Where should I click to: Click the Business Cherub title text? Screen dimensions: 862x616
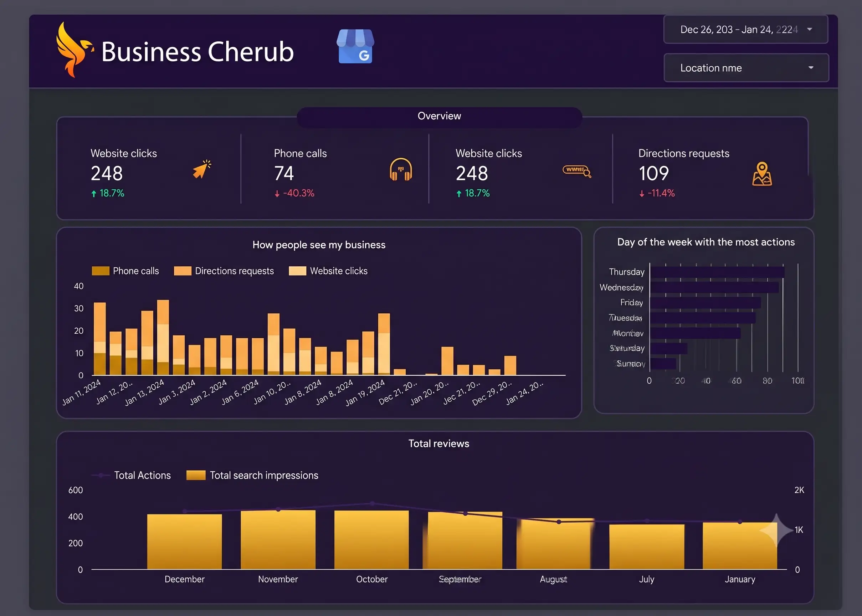point(197,52)
